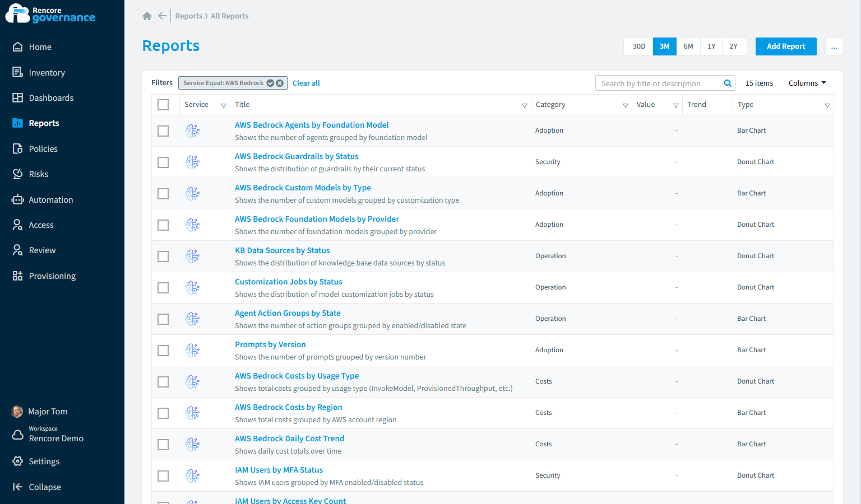Open the Columns dropdown

pos(807,83)
